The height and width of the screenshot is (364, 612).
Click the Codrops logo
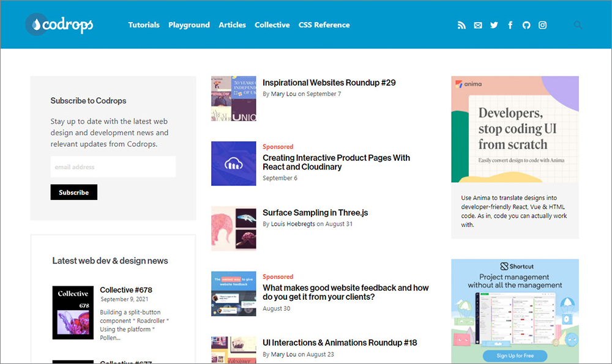(59, 24)
